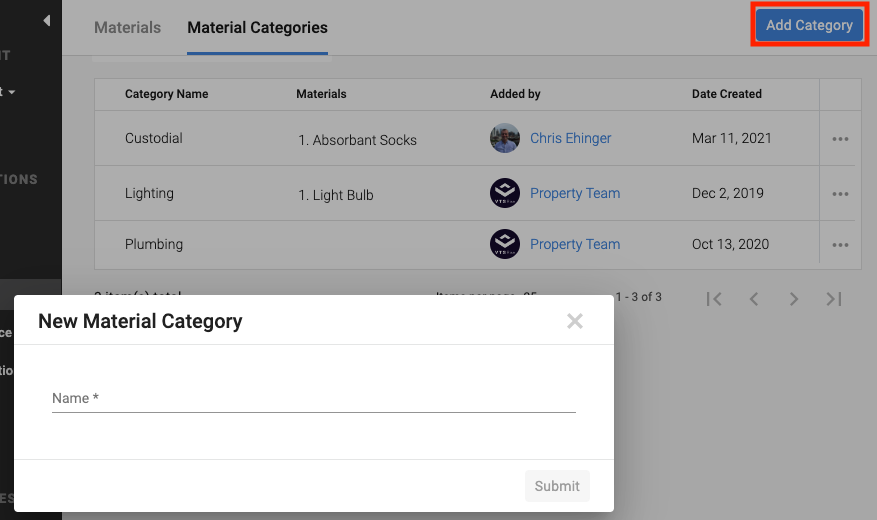Viewport: 877px width, 520px height.
Task: Focus the Name input field
Action: (x=314, y=398)
